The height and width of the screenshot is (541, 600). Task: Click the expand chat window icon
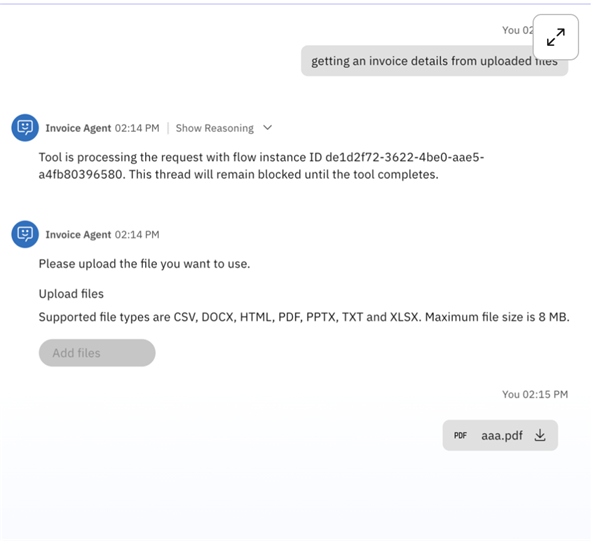coord(555,38)
